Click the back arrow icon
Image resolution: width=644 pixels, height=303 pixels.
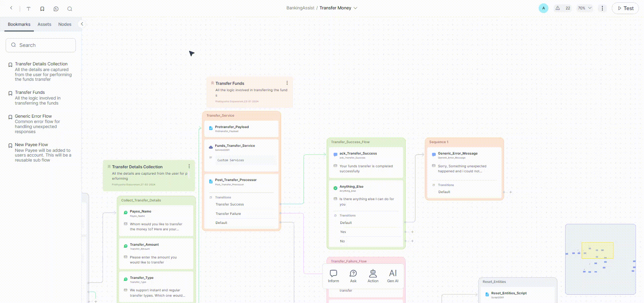pyautogui.click(x=11, y=8)
